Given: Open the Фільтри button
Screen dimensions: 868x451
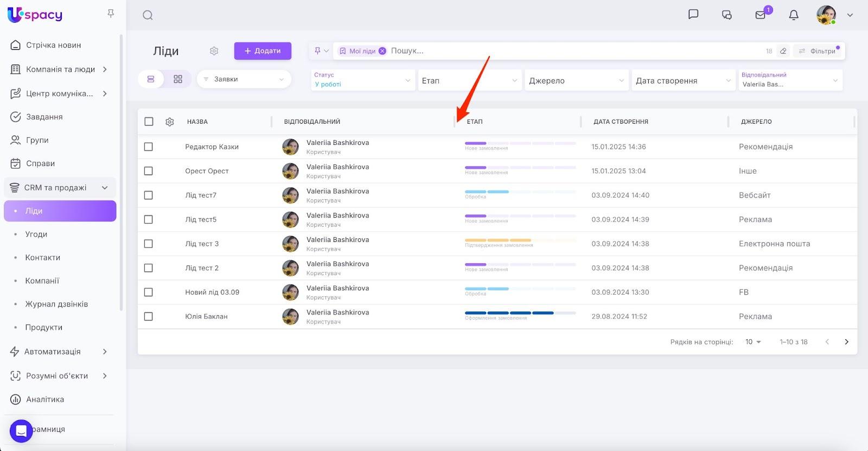Looking at the screenshot, I should pyautogui.click(x=818, y=51).
